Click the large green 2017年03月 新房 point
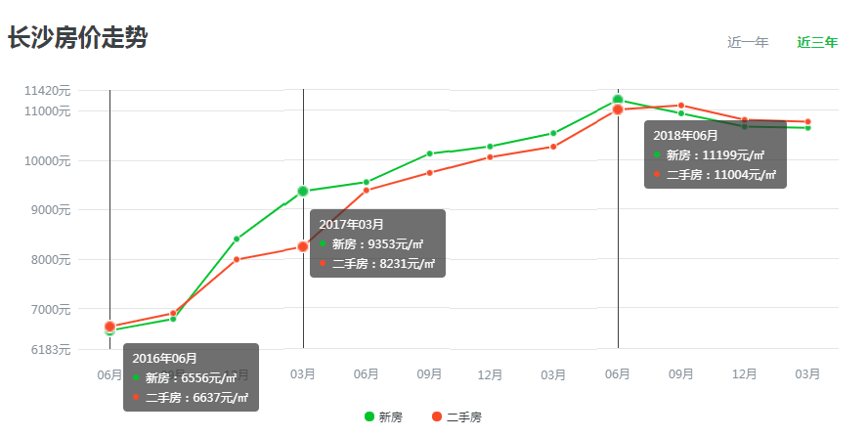 (x=303, y=191)
